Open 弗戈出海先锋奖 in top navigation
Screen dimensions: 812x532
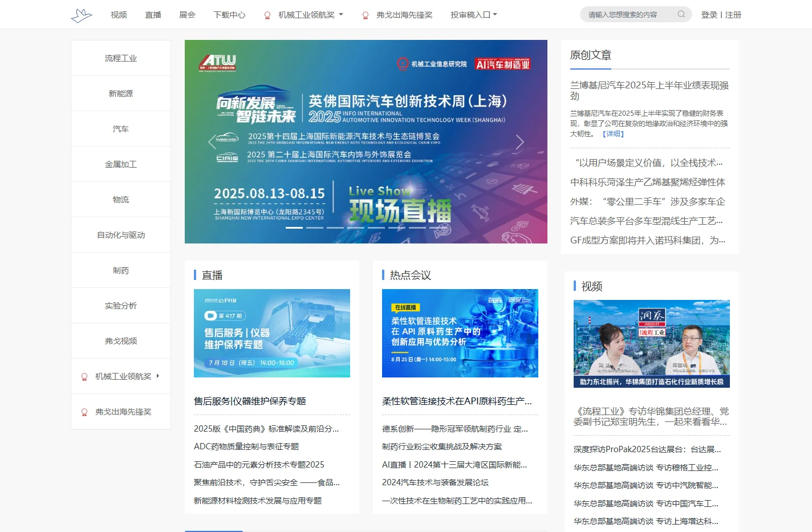pos(404,15)
